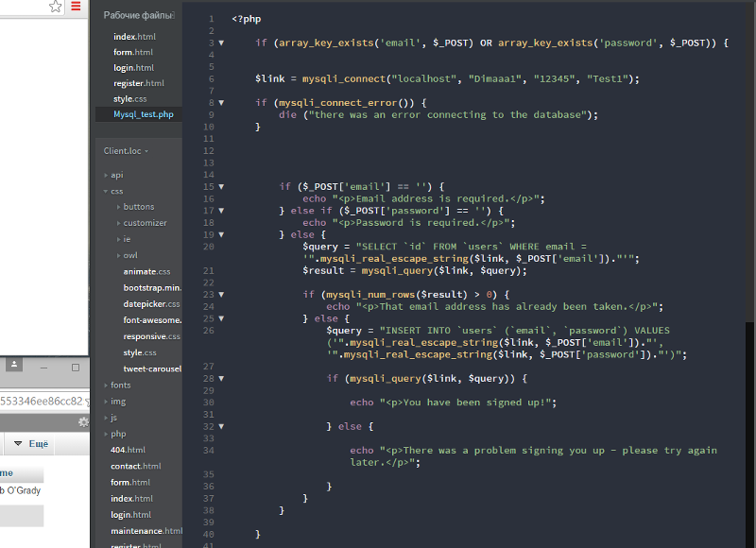This screenshot has height=548, width=756.
Task: Click the Chrome bookmark star icon
Action: click(x=56, y=8)
